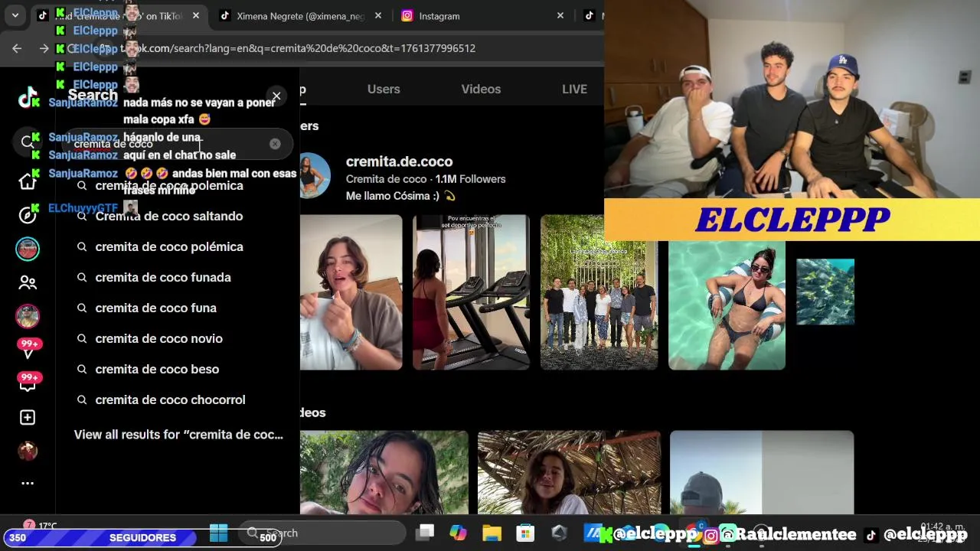980x551 pixels.
Task: Click the Windows taskbar Search box
Action: tap(322, 533)
